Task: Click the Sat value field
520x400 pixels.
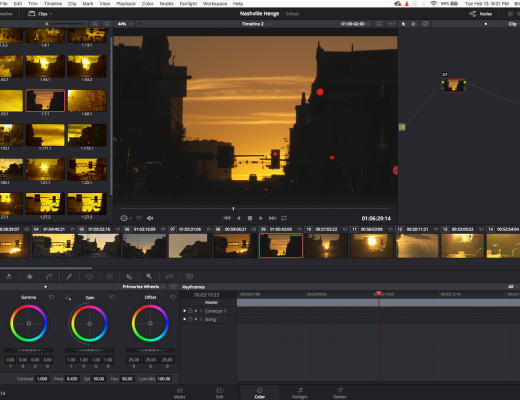Action: click(99, 379)
